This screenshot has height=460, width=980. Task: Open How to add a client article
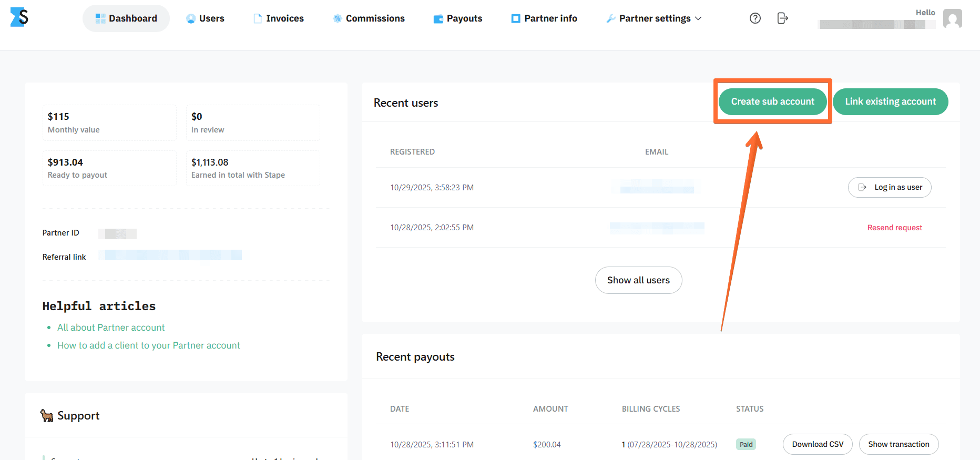point(149,345)
